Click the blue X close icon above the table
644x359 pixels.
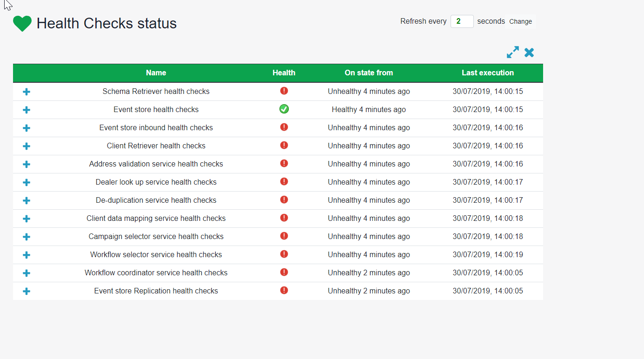coord(529,53)
